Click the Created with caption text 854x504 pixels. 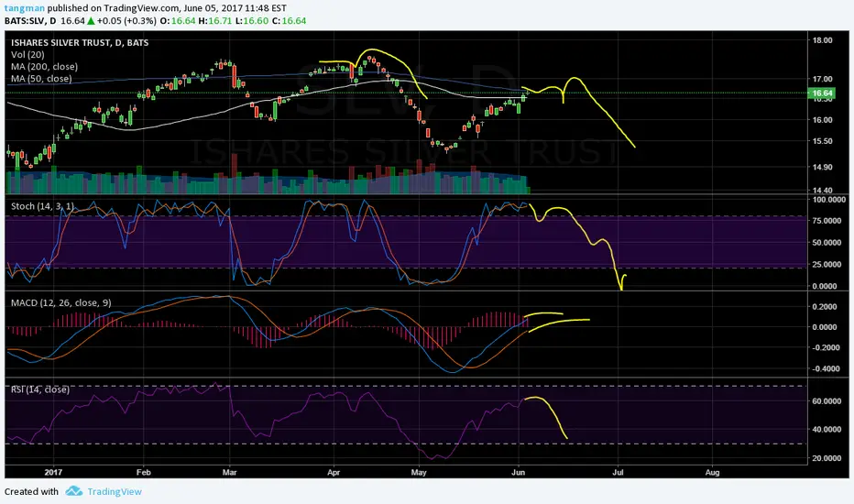[x=31, y=491]
